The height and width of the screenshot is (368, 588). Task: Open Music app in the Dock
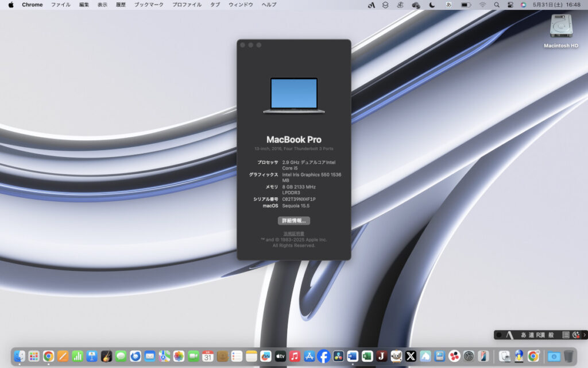295,356
